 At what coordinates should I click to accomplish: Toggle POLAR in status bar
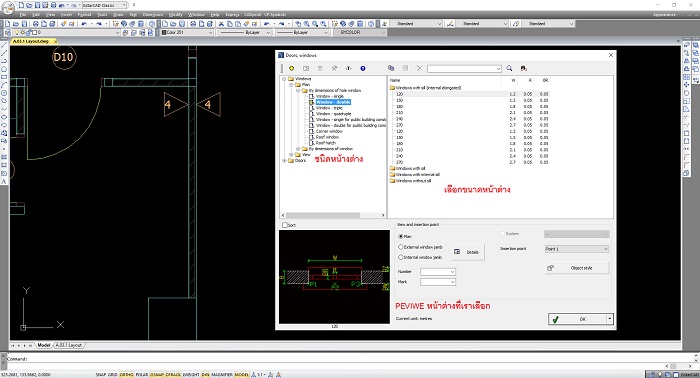pyautogui.click(x=142, y=374)
